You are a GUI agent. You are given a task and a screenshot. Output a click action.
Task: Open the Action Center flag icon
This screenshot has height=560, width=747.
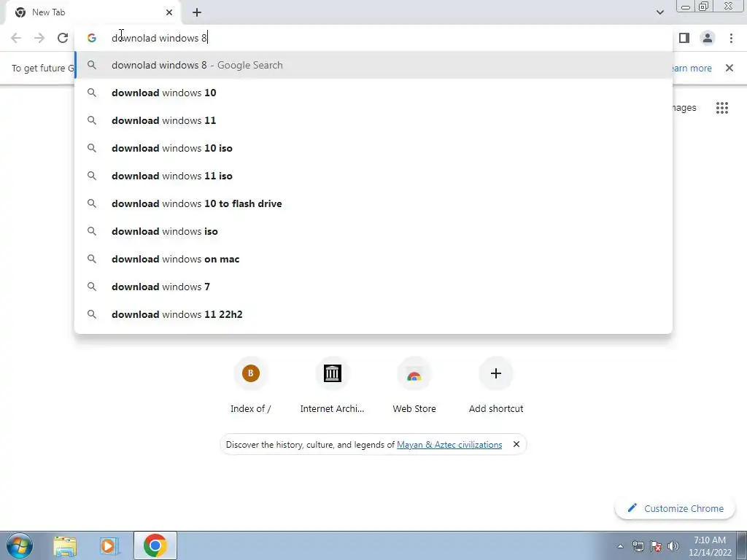656,546
